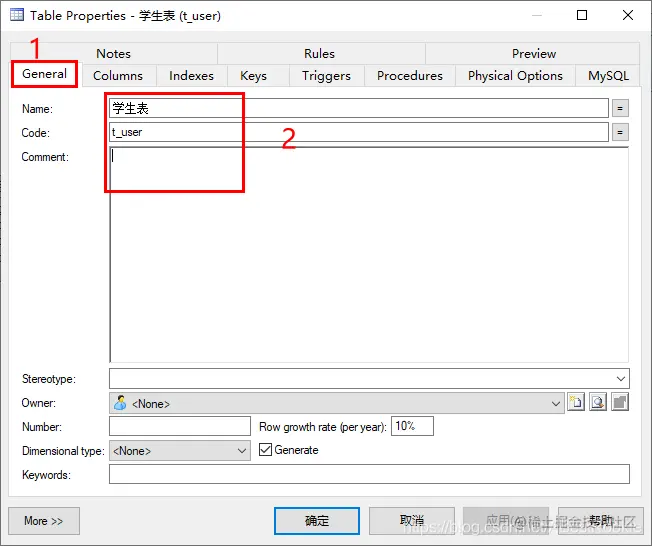
Task: Expand the Stereotype dropdown
Action: pos(620,379)
